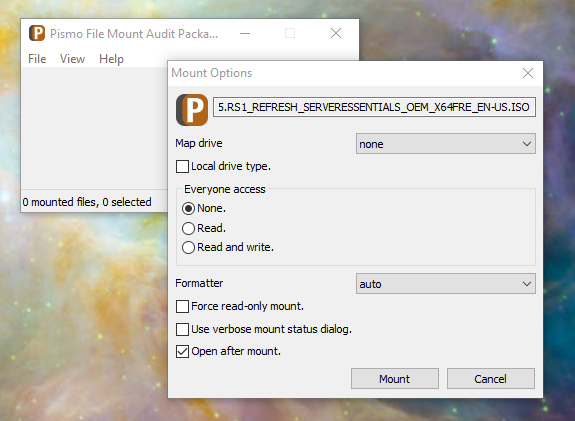
Task: Open the File menu in the Pismo window
Action: (x=37, y=59)
